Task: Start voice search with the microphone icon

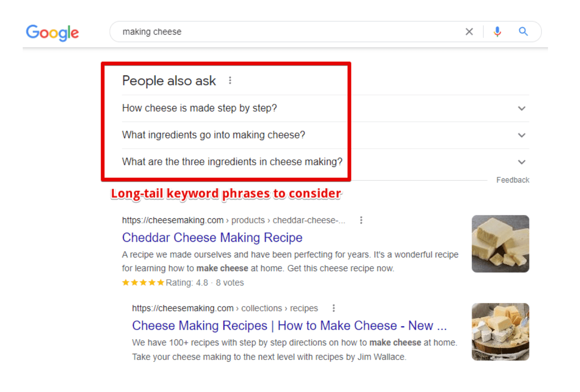Action: point(498,32)
